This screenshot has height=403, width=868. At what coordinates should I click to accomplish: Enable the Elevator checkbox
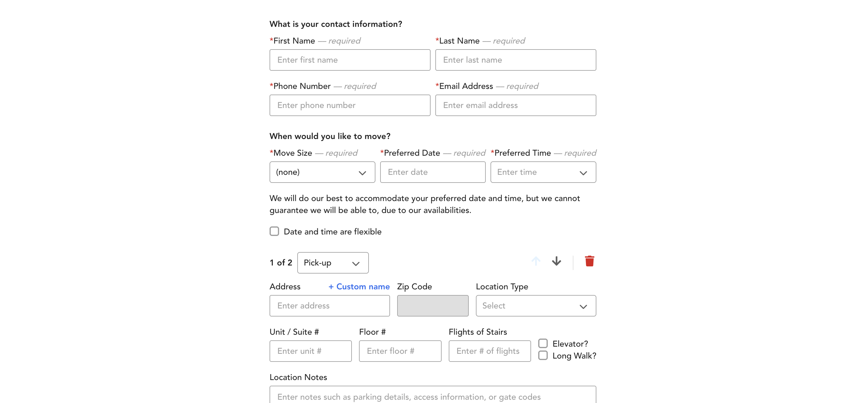(x=543, y=343)
